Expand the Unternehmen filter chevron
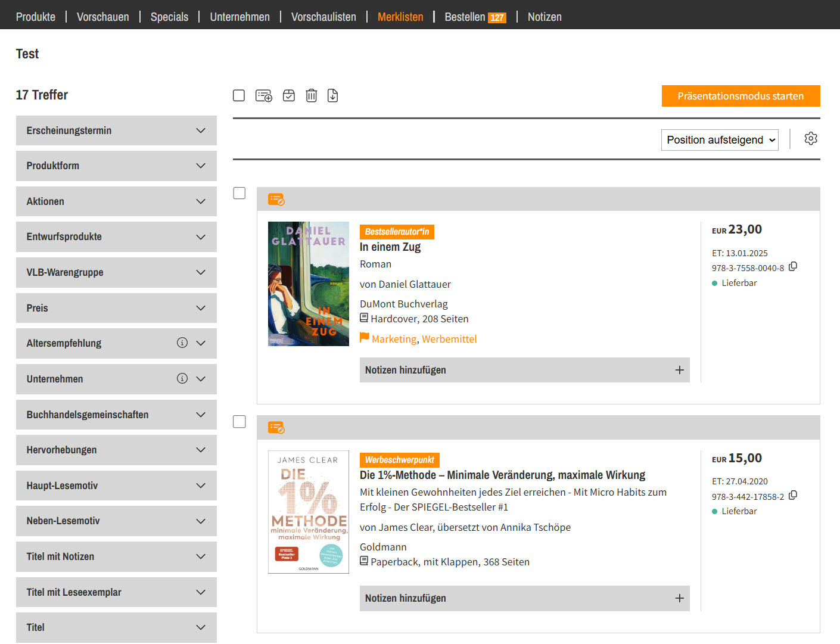 coord(201,379)
